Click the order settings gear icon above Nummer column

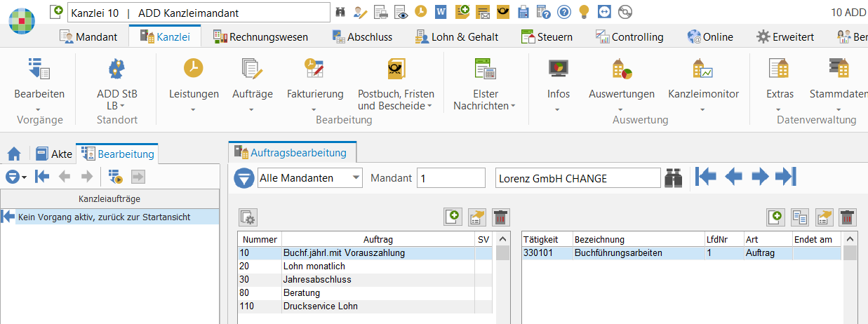pyautogui.click(x=248, y=217)
